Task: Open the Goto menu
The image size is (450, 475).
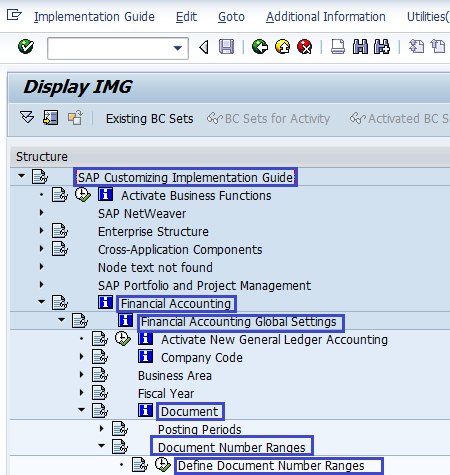Action: 231,17
